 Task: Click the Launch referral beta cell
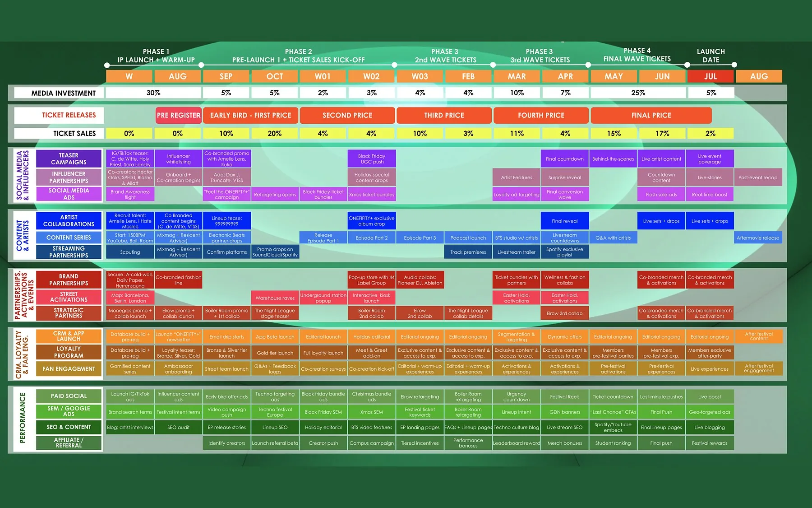275,443
